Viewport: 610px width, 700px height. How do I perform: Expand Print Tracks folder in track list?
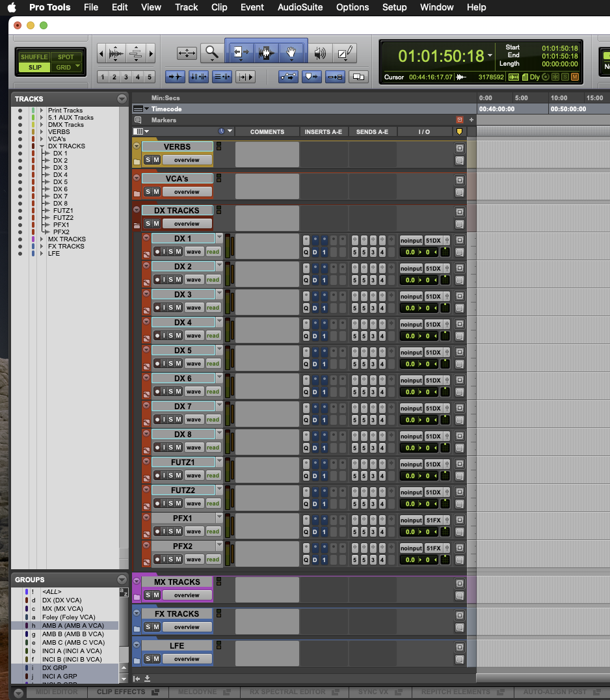point(42,110)
